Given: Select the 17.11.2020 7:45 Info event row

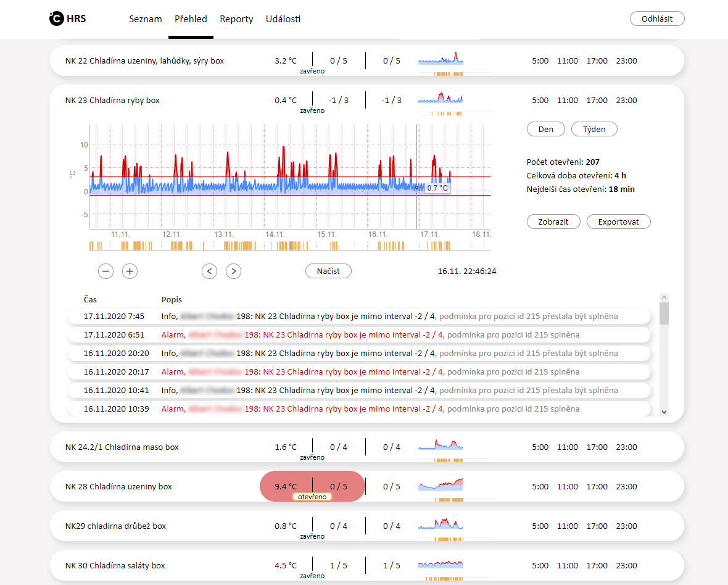Looking at the screenshot, I should coord(359,316).
